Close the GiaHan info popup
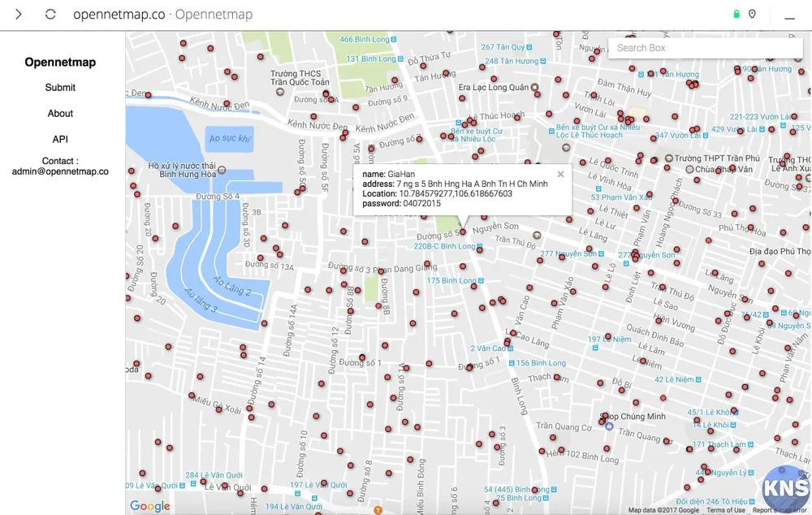The height and width of the screenshot is (515, 812). [x=560, y=174]
